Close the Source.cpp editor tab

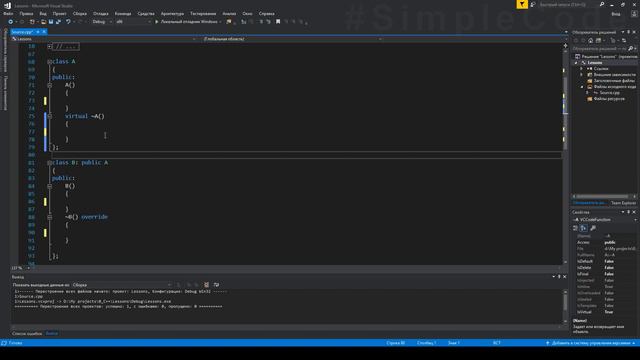click(x=44, y=32)
